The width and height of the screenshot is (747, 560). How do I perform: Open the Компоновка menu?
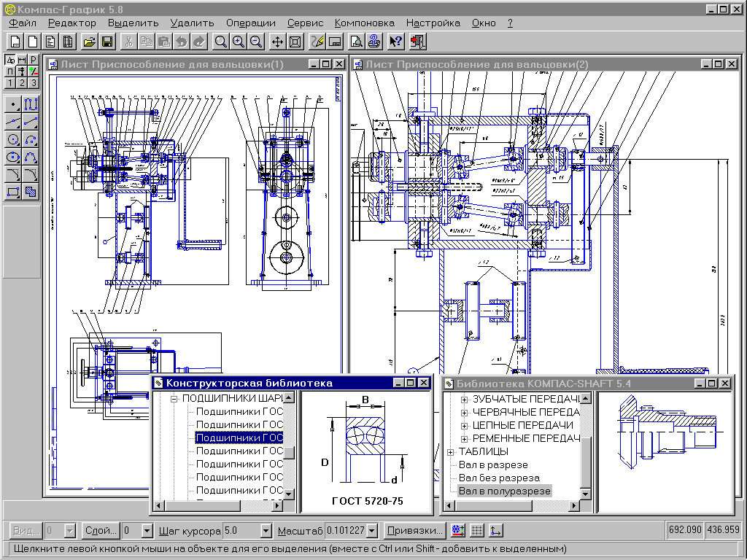point(365,23)
